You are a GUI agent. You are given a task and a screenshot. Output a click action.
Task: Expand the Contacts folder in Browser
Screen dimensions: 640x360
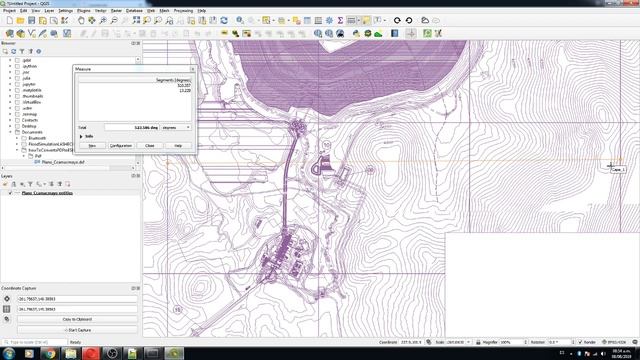[10, 120]
